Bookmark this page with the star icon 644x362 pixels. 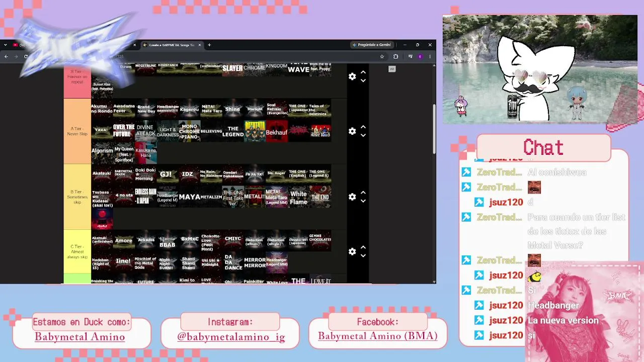tap(382, 56)
